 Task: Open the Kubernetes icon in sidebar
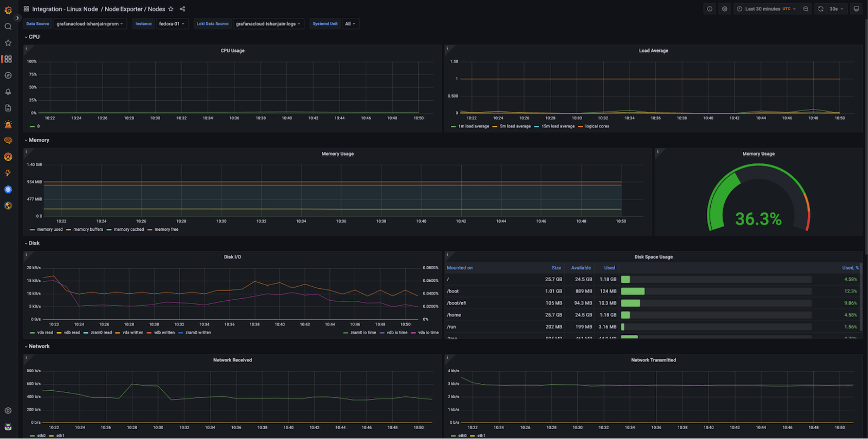click(8, 189)
